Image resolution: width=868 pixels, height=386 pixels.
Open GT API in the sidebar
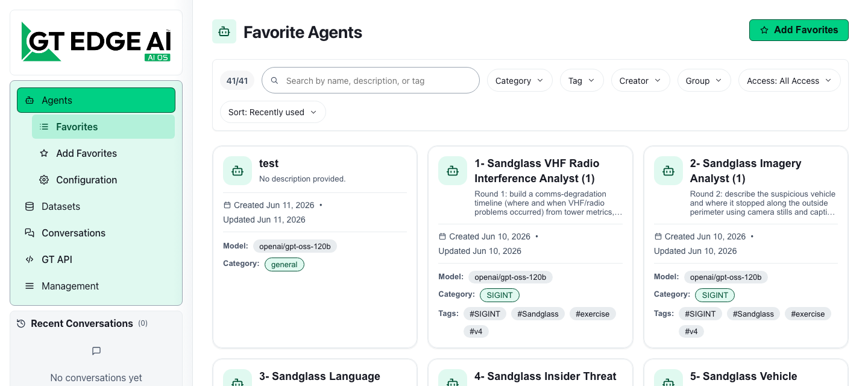[96, 259]
